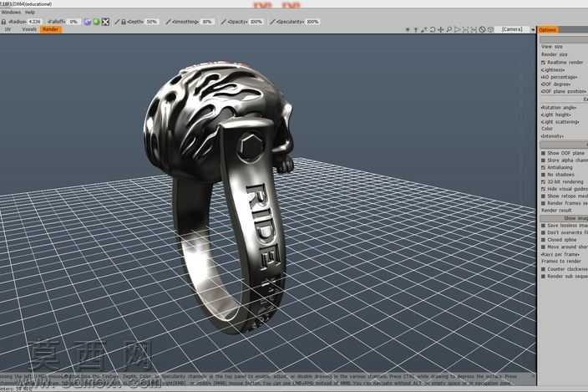Toggle Show DOF plane checkbox
Viewport: 588px width, 392px height.
pos(544,153)
